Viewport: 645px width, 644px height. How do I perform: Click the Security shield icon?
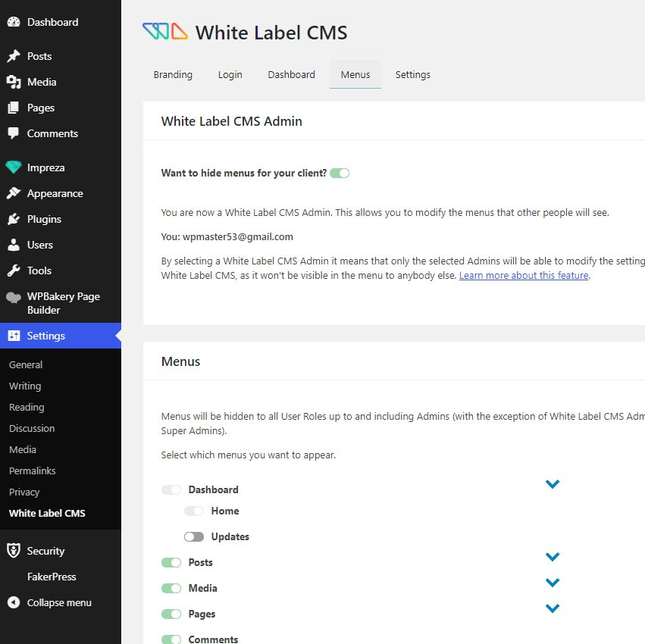14,551
